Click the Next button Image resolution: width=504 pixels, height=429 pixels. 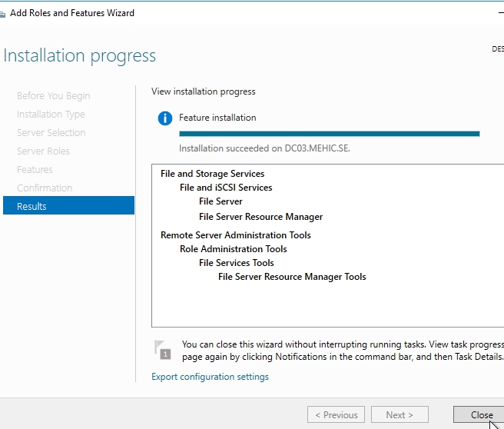click(400, 415)
